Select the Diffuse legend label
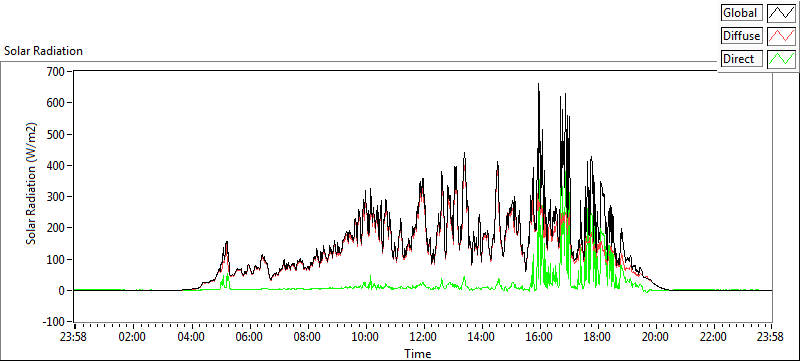 pyautogui.click(x=742, y=36)
